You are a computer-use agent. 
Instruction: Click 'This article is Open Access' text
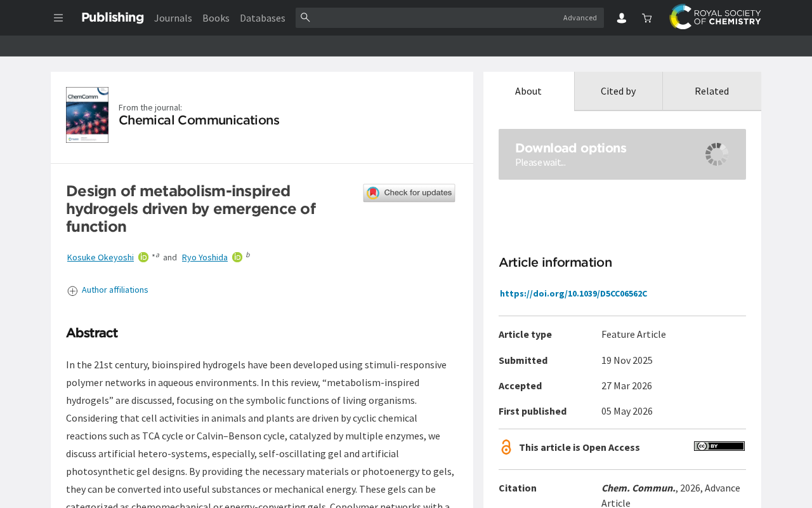[579, 447]
